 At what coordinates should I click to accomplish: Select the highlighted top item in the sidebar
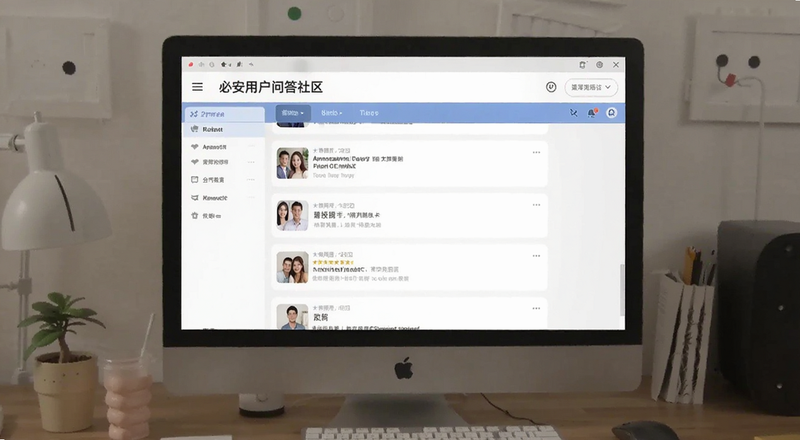point(224,114)
